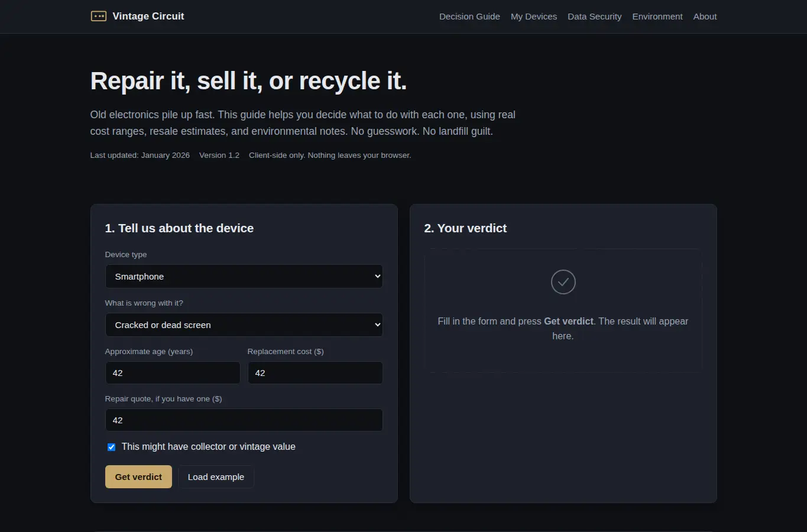Click the '1. Tell us about the device' heading
Image resolution: width=807 pixels, height=532 pixels.
coord(179,228)
